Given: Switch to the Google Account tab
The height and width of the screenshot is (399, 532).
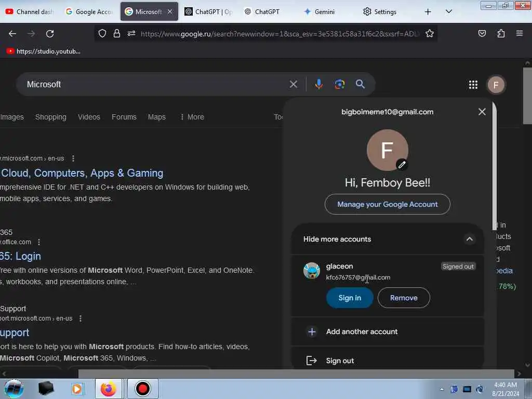Looking at the screenshot, I should click(x=89, y=12).
